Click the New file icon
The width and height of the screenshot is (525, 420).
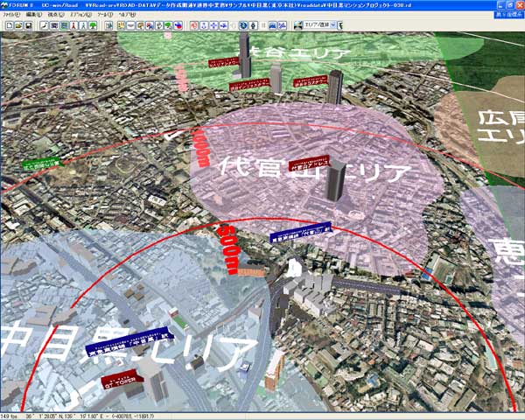point(10,25)
